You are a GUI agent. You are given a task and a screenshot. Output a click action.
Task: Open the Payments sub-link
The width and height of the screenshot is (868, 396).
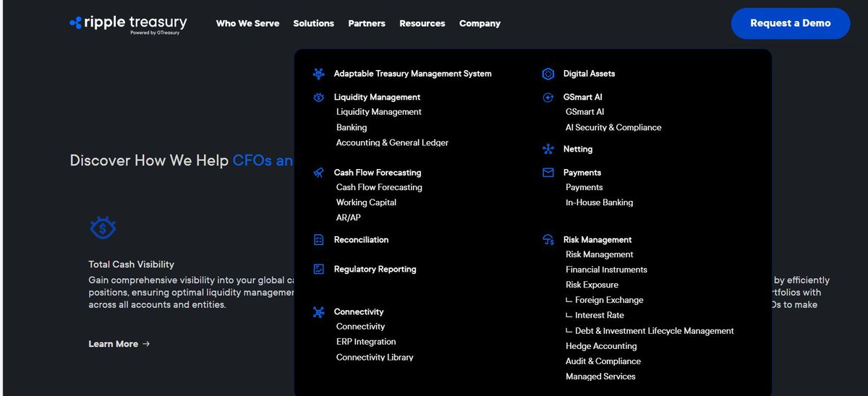584,187
